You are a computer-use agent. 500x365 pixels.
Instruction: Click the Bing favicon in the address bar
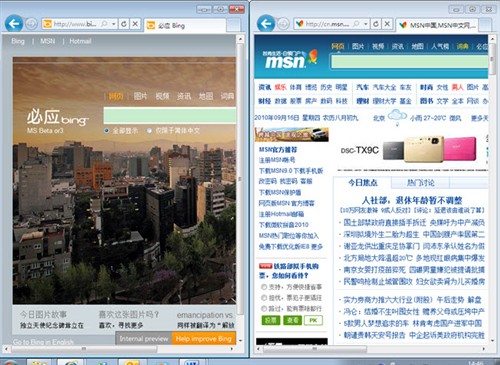tap(47, 24)
